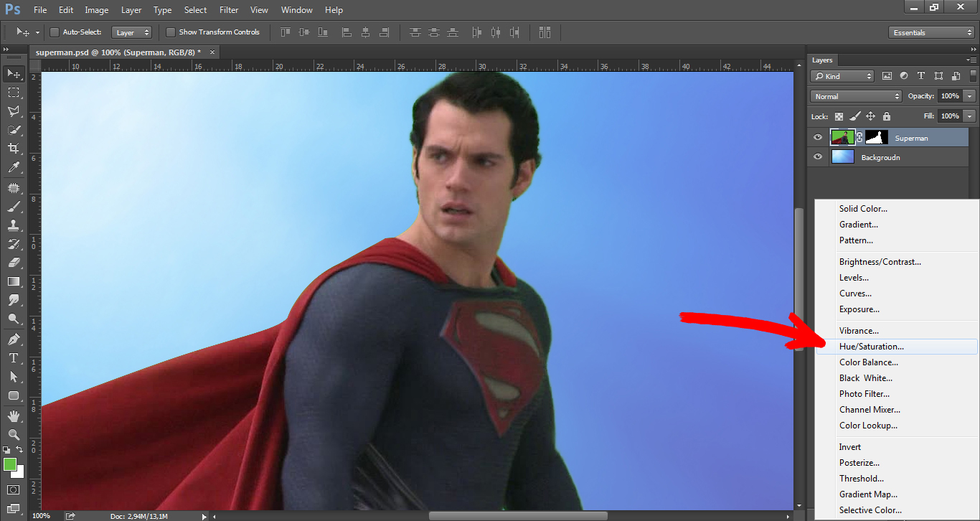
Task: Toggle pixel layers filter
Action: point(887,76)
